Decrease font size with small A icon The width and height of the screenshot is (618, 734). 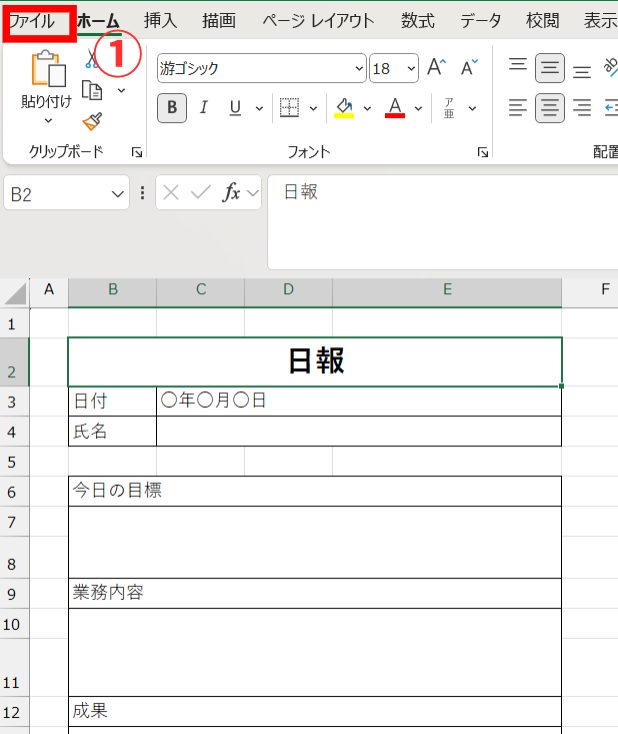pos(469,67)
